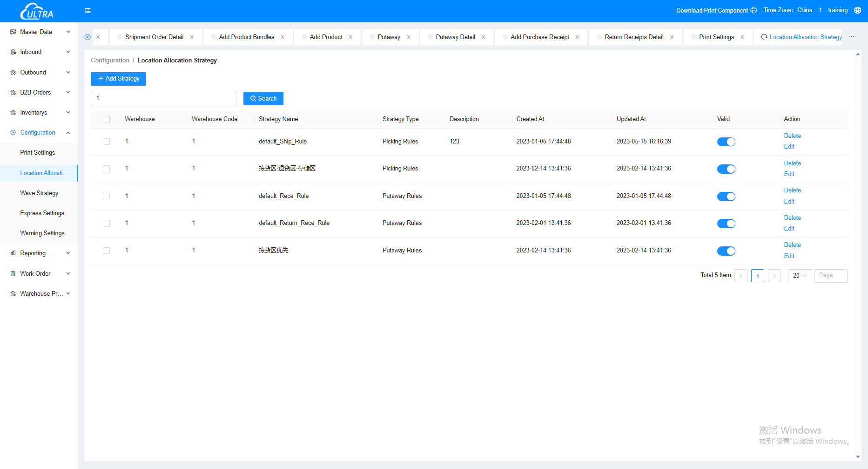Check the default_Return_Rece_Rule row checkbox
The image size is (868, 469).
pyautogui.click(x=106, y=223)
